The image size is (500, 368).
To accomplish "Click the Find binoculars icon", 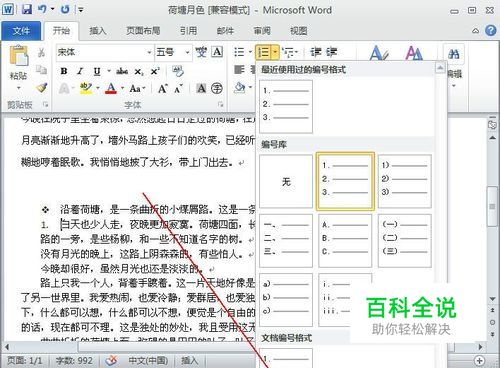I will 454,54.
